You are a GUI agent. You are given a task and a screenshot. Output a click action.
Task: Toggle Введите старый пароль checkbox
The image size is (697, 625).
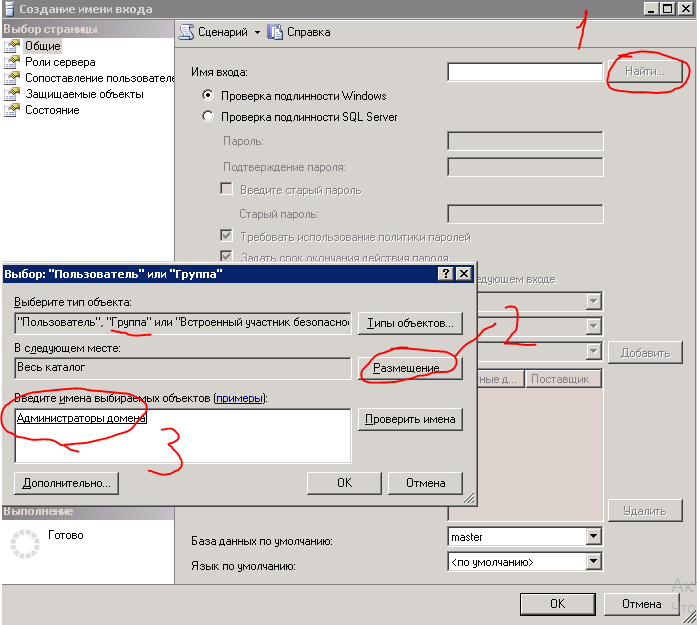tap(226, 189)
